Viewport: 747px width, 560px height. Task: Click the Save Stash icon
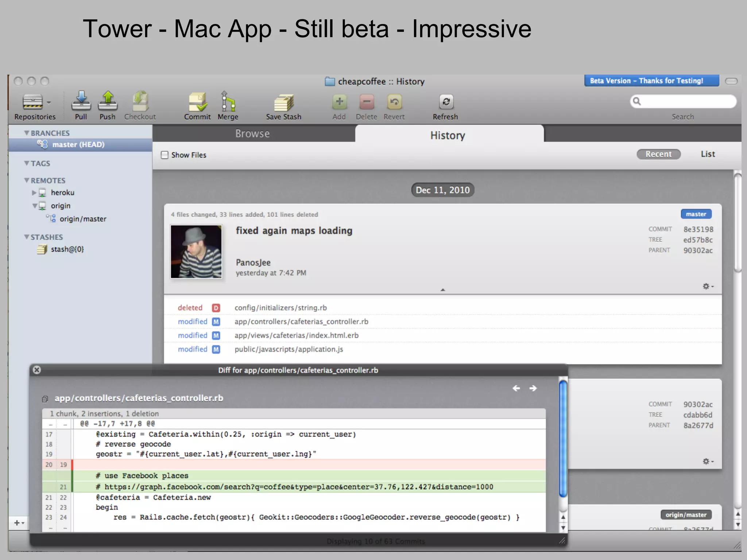(284, 103)
